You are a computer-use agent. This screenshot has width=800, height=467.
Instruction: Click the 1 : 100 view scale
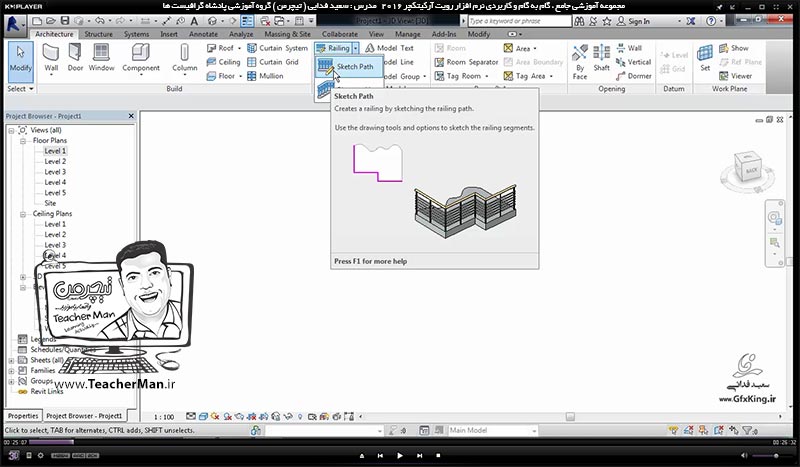(x=164, y=417)
